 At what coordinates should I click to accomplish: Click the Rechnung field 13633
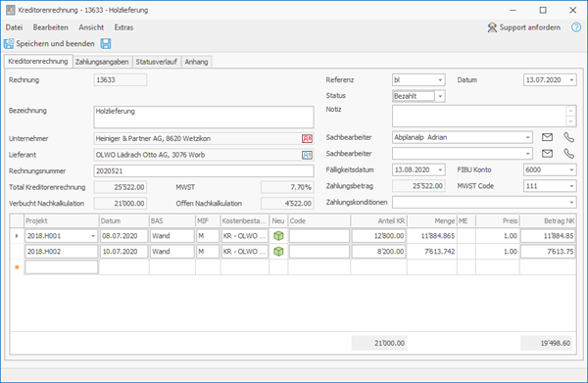pos(120,79)
